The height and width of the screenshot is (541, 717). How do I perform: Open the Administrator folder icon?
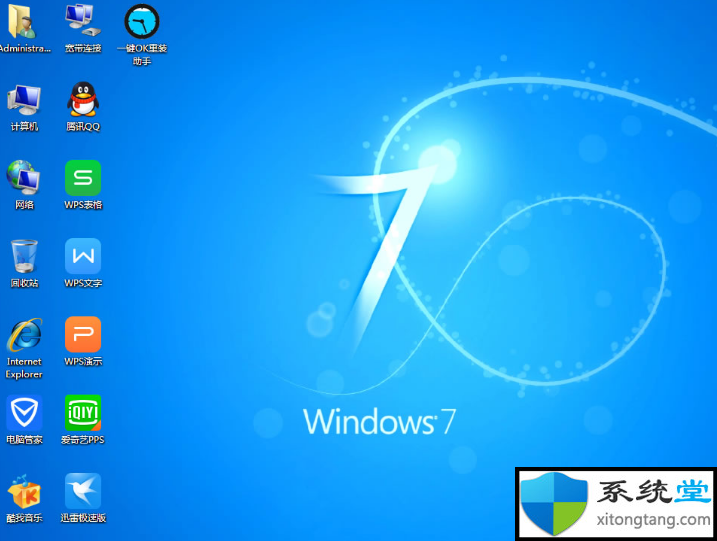coord(21,21)
